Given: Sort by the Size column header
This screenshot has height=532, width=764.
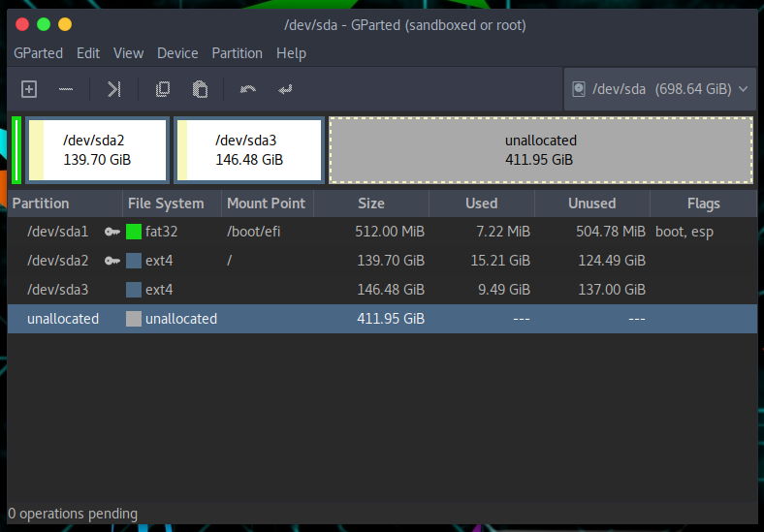Looking at the screenshot, I should click(370, 203).
